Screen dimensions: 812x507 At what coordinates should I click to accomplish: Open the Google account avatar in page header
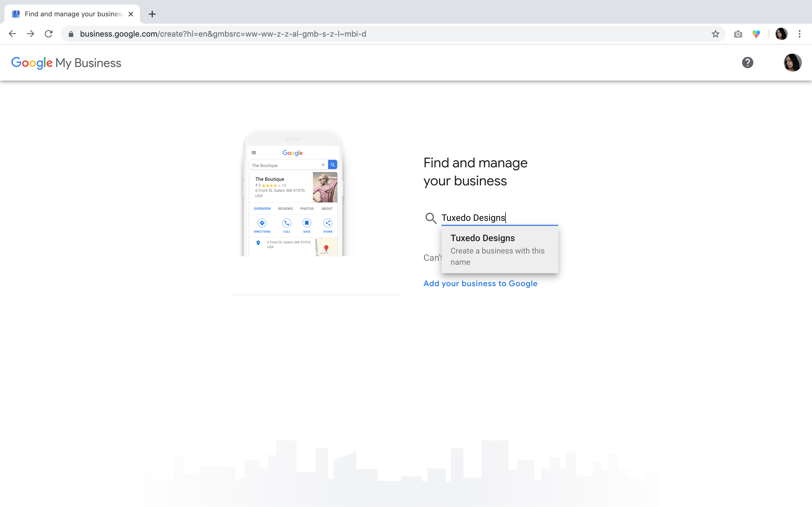pyautogui.click(x=793, y=63)
